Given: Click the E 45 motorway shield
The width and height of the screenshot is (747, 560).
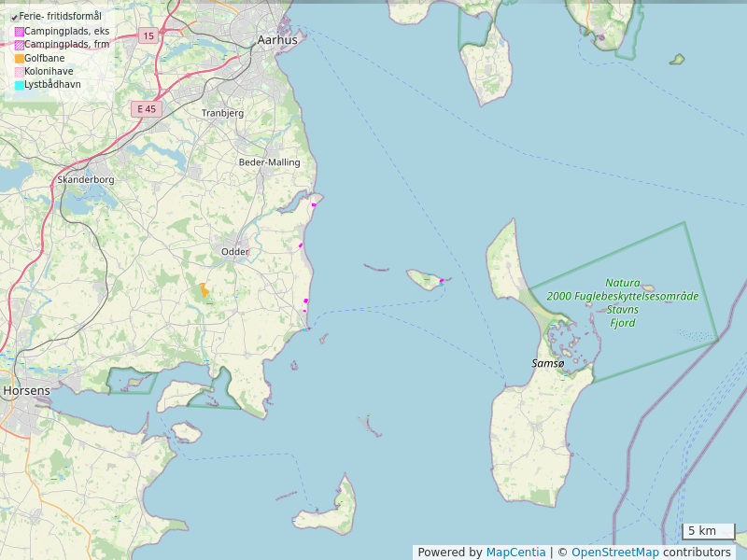Looking at the screenshot, I should pos(147,109).
